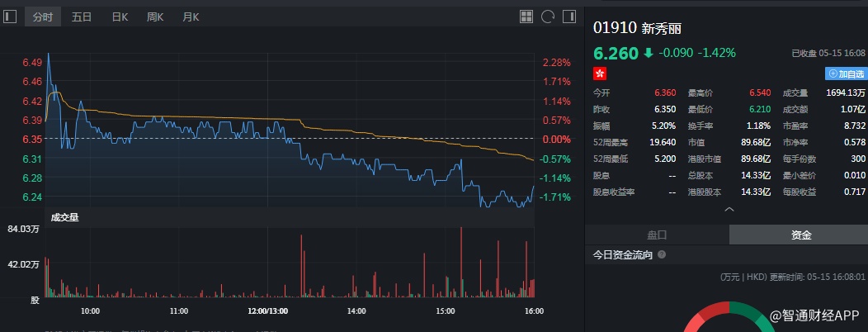Switch to the 分时 intraday view
The height and width of the screenshot is (332, 868).
click(42, 17)
